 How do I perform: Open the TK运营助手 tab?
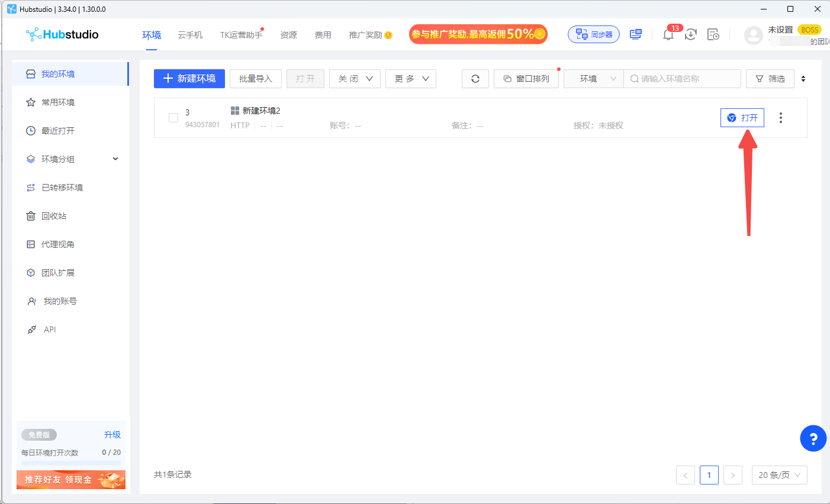click(x=241, y=35)
